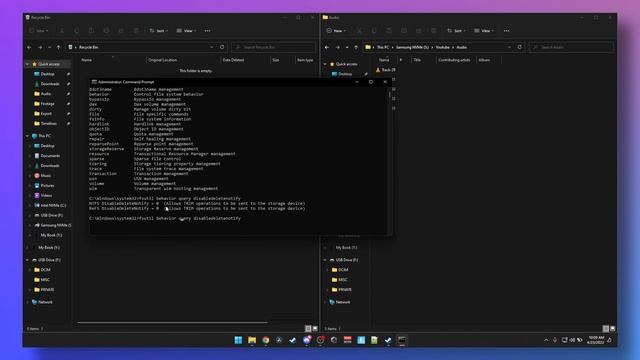Open Pictures in Recycle Bin sidebar
Image resolution: width=640 pixels, height=360 pixels.
(47, 185)
